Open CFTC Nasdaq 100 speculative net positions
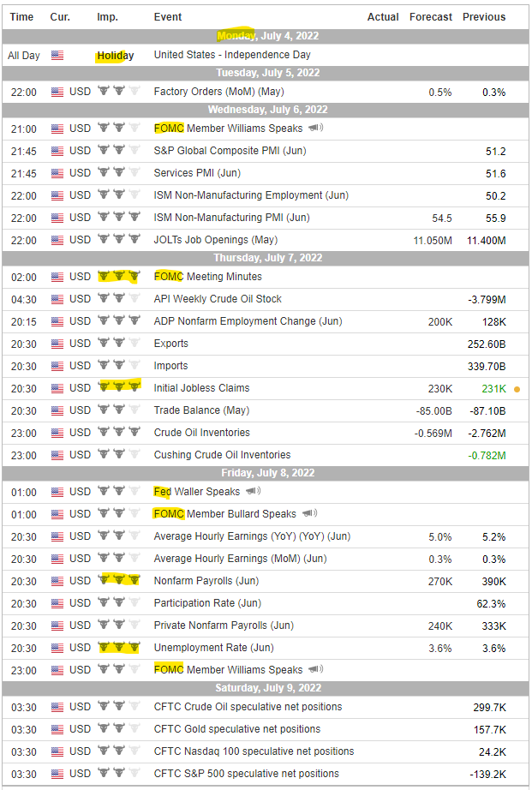The height and width of the screenshot is (790, 532). coord(254,751)
